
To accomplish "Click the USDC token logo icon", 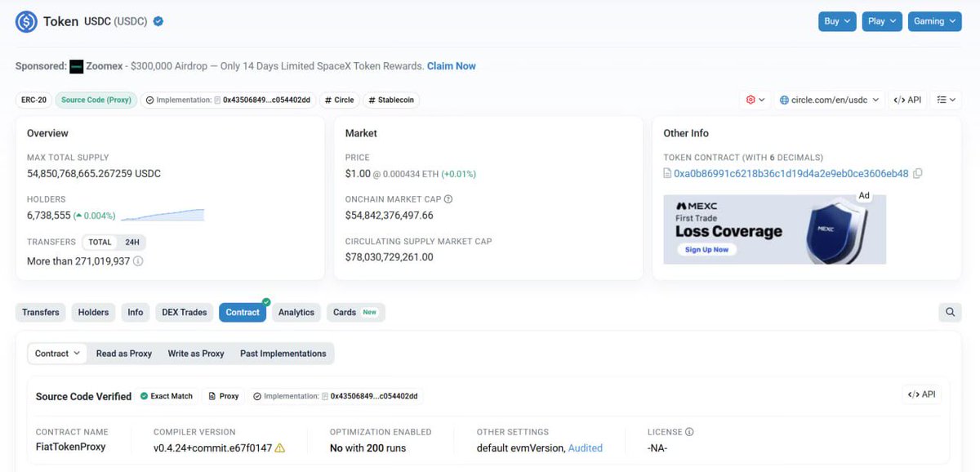I will coord(26,21).
